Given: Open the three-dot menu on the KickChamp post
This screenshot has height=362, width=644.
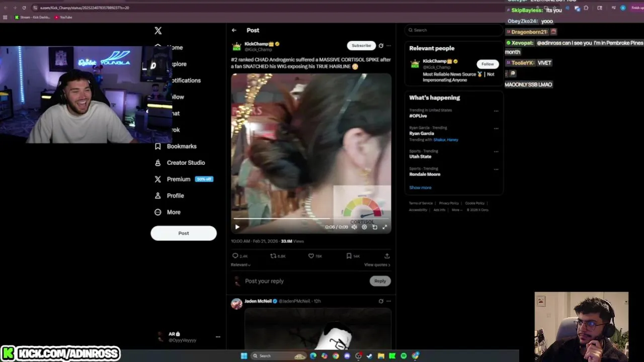Looking at the screenshot, I should (x=388, y=46).
